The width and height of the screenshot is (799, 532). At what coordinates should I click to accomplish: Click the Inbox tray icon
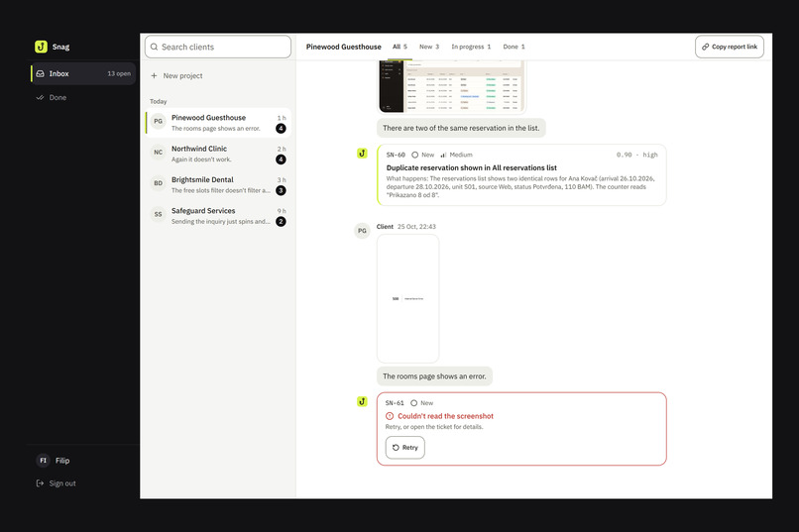tap(41, 74)
